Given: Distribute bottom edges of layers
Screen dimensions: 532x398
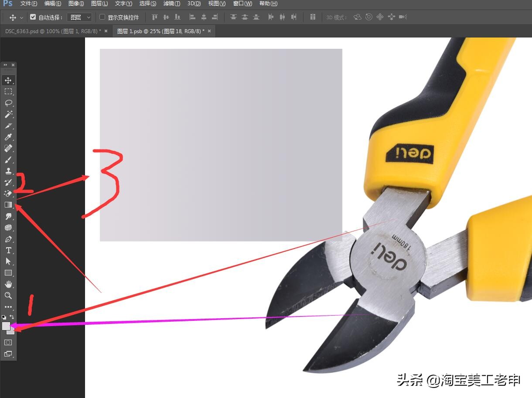Looking at the screenshot, I should click(256, 17).
